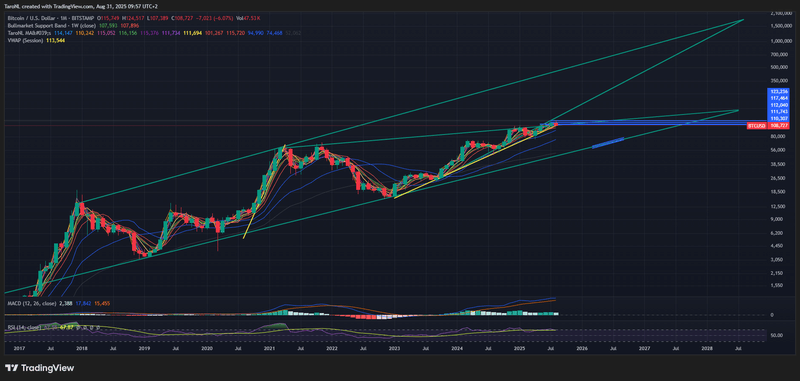The image size is (800, 381).
Task: Click the MACD value 17,842
Action: pyautogui.click(x=83, y=303)
